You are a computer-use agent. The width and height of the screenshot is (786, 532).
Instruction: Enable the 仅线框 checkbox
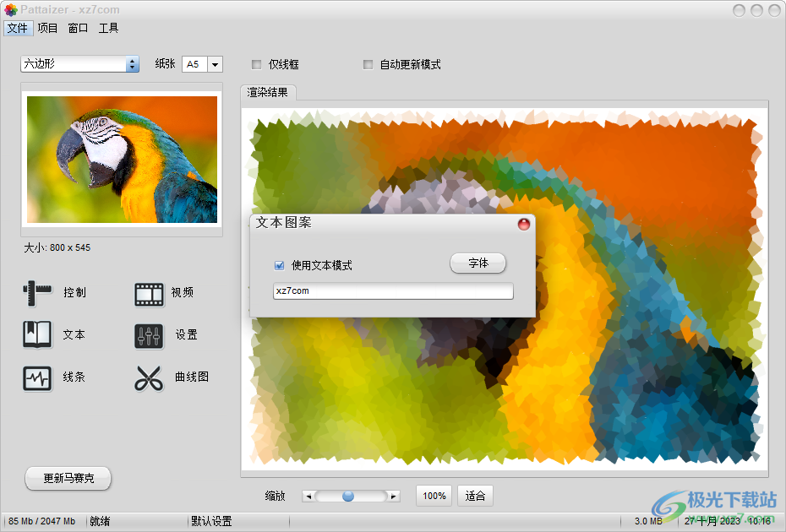[256, 64]
